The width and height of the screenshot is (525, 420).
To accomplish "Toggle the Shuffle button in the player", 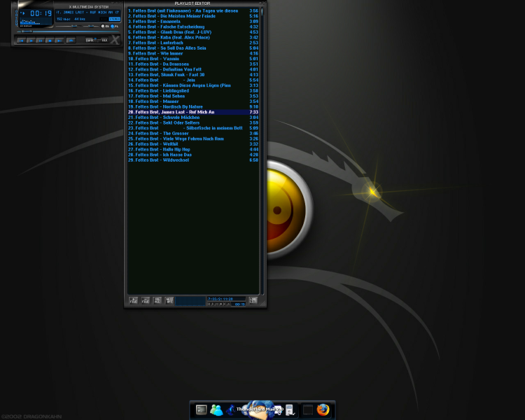I will point(91,40).
